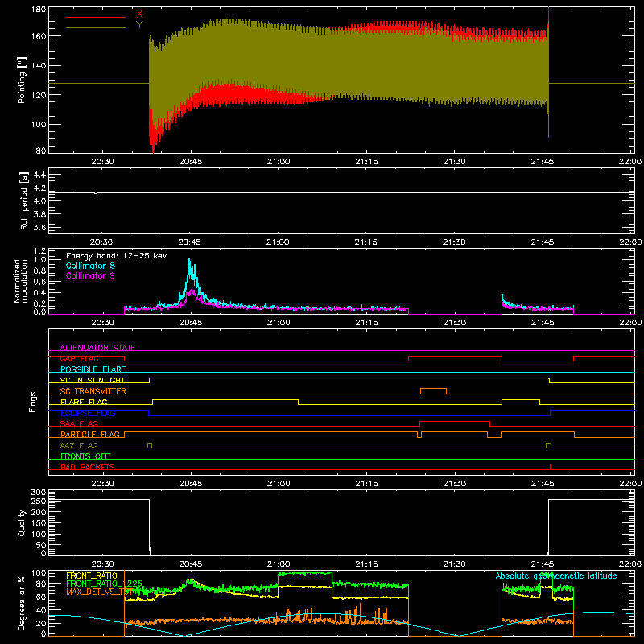The image size is (644, 644).
Task: Click the 180 tick on the Pointing axis
Action: 39,9
